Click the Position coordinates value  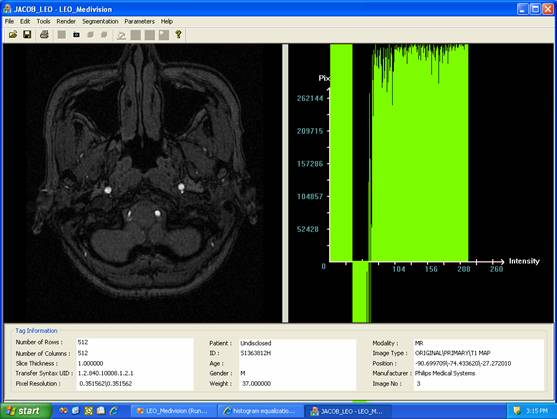coord(463,363)
